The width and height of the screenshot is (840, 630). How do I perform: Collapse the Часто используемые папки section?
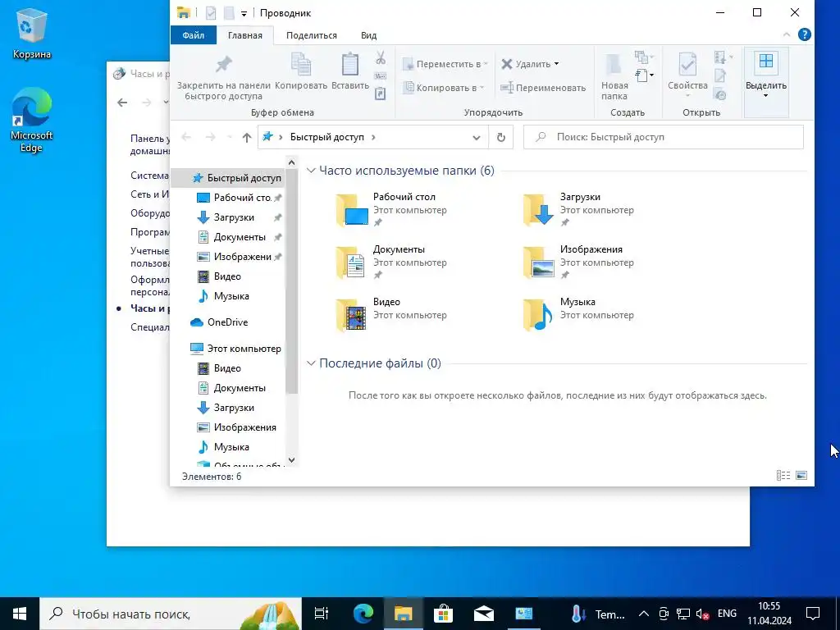tap(311, 171)
